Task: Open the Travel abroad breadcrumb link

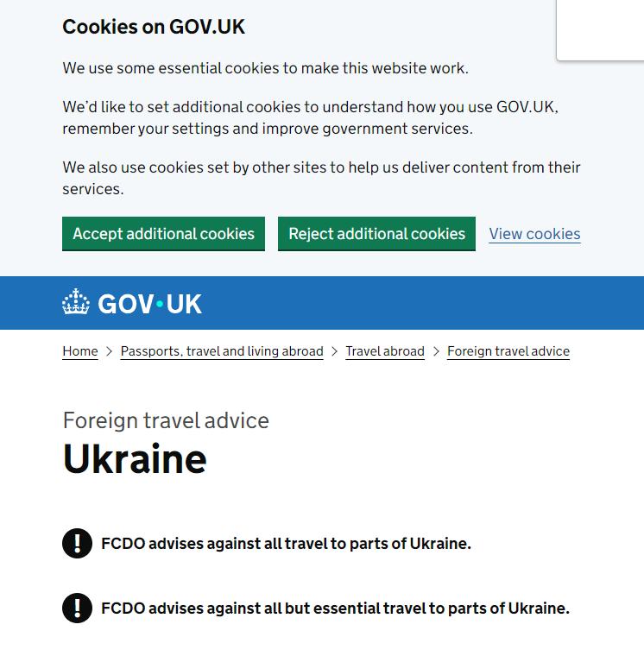Action: click(x=385, y=351)
